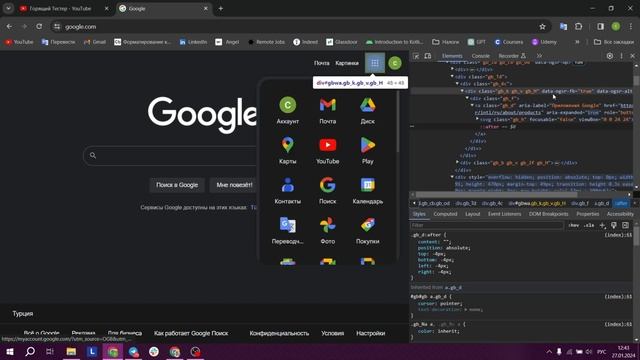Click the Мне повезёт! button
The image size is (640, 360).
coord(234,185)
